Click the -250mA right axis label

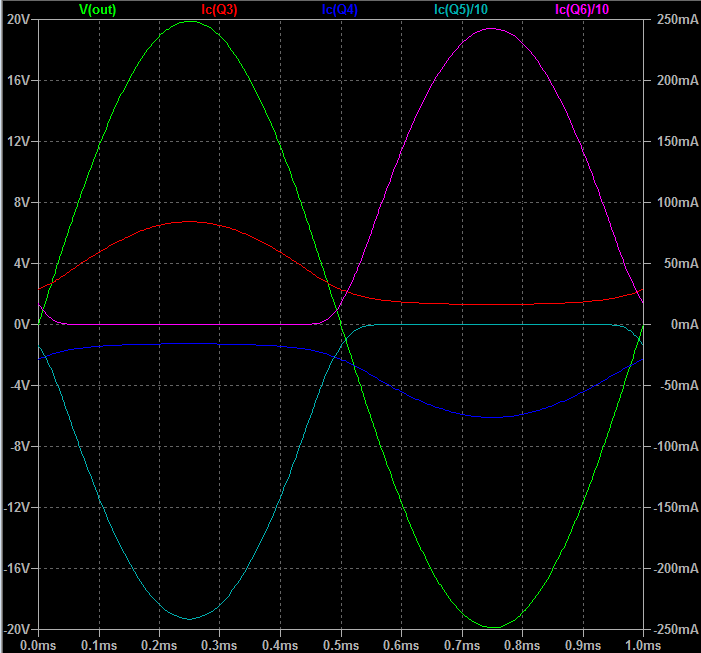(x=676, y=629)
